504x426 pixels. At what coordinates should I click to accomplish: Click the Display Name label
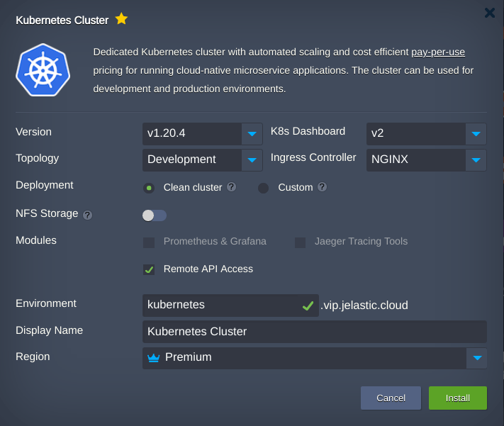(49, 330)
